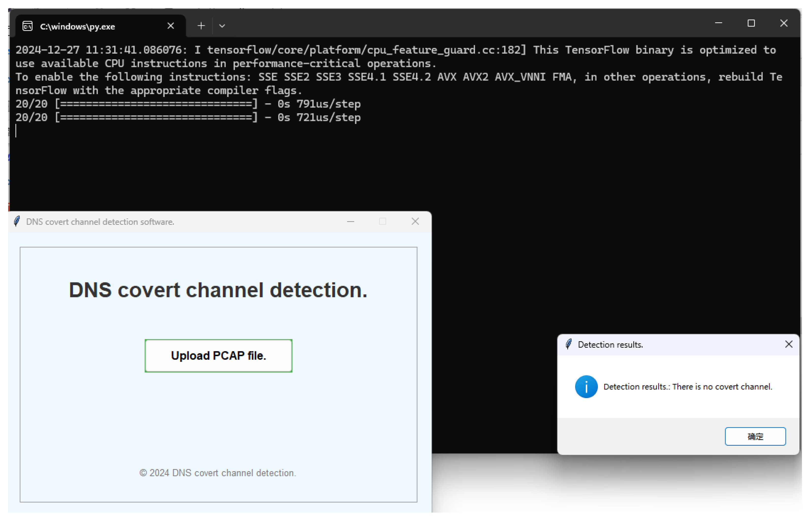Click the terminal tab's console icon
The image size is (812, 518).
coord(28,26)
